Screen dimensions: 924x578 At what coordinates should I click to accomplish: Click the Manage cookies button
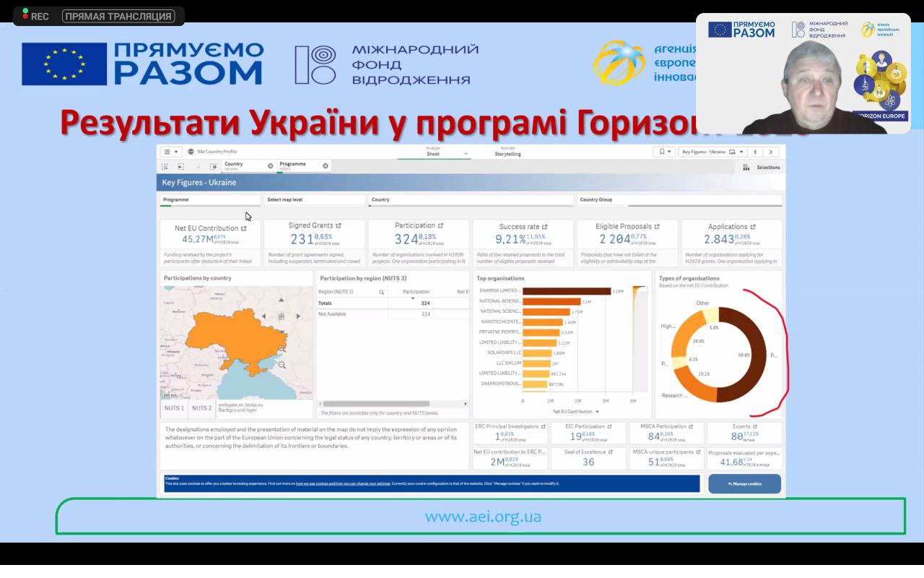(x=744, y=483)
